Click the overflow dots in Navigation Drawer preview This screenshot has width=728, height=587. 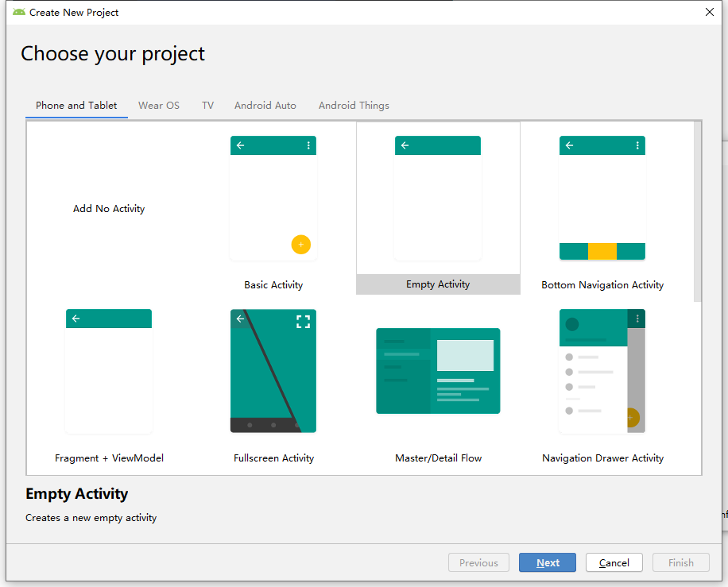tap(637, 319)
